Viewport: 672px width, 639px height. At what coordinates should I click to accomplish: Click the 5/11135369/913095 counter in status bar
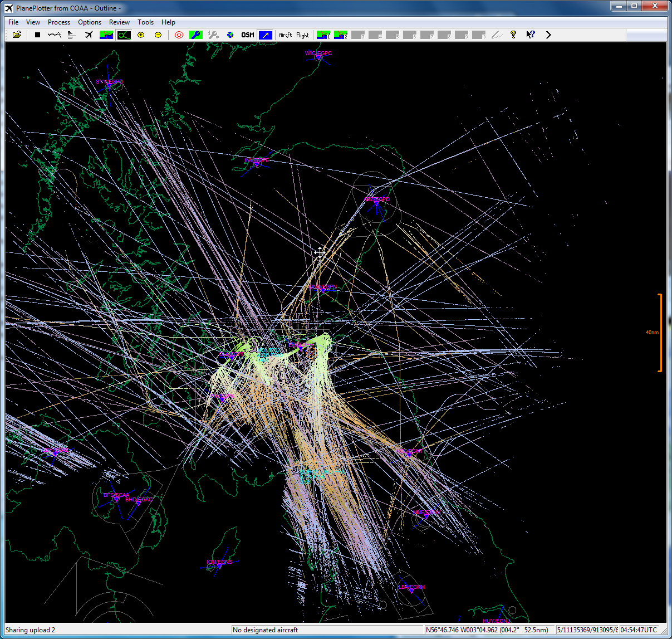pyautogui.click(x=587, y=630)
